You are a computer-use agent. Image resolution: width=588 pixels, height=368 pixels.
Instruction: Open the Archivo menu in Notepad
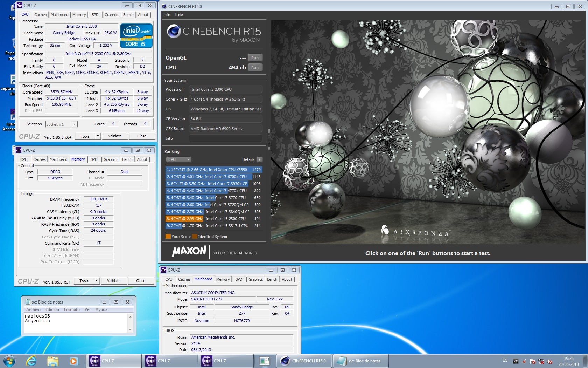33,309
